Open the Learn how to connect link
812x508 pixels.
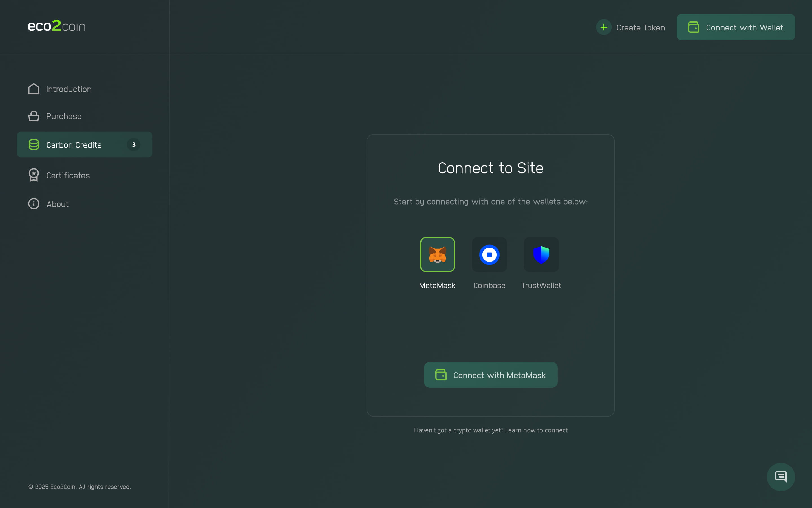pos(536,430)
